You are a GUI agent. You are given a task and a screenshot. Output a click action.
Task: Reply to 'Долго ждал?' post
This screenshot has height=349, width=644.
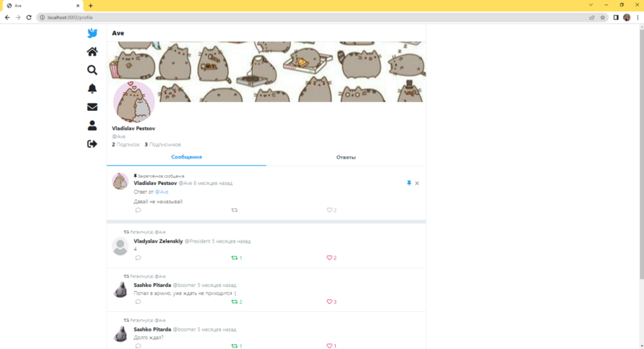pyautogui.click(x=138, y=346)
